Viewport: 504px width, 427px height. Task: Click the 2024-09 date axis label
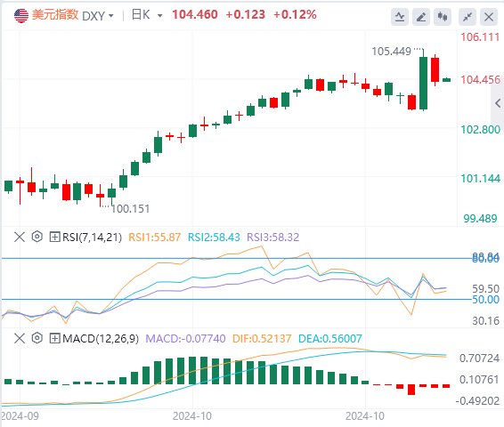[20, 416]
